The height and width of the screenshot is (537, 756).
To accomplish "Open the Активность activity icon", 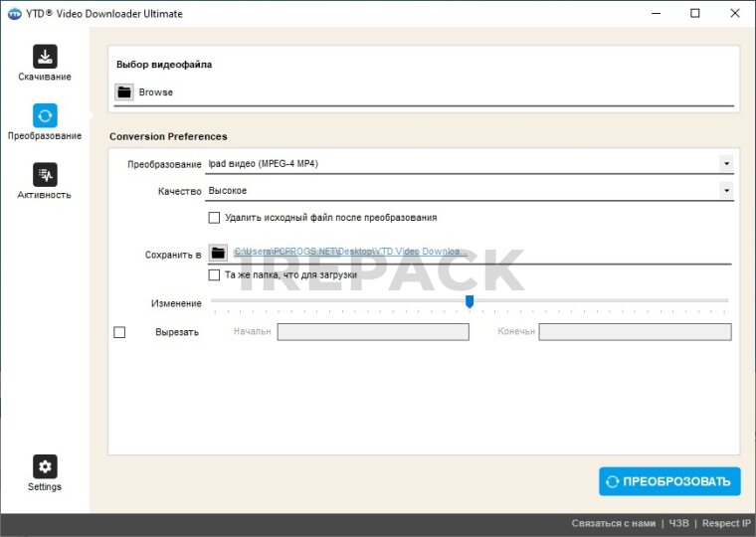I will click(45, 175).
